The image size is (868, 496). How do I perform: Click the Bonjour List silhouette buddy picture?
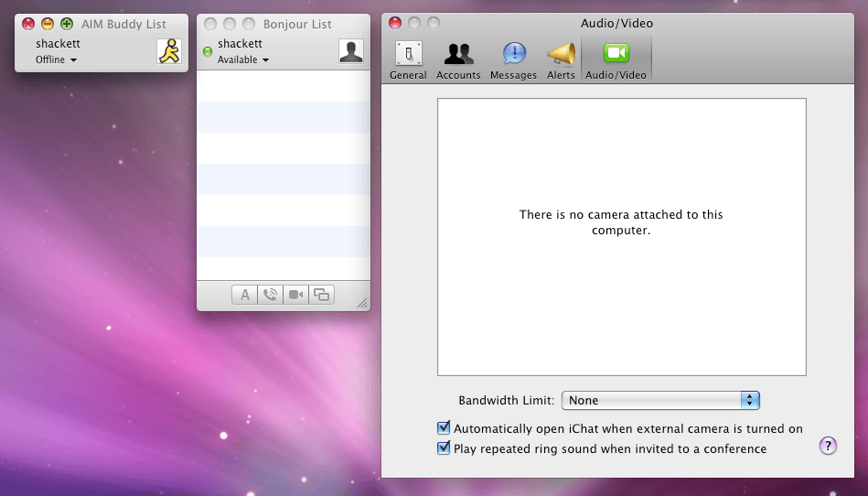click(x=351, y=51)
